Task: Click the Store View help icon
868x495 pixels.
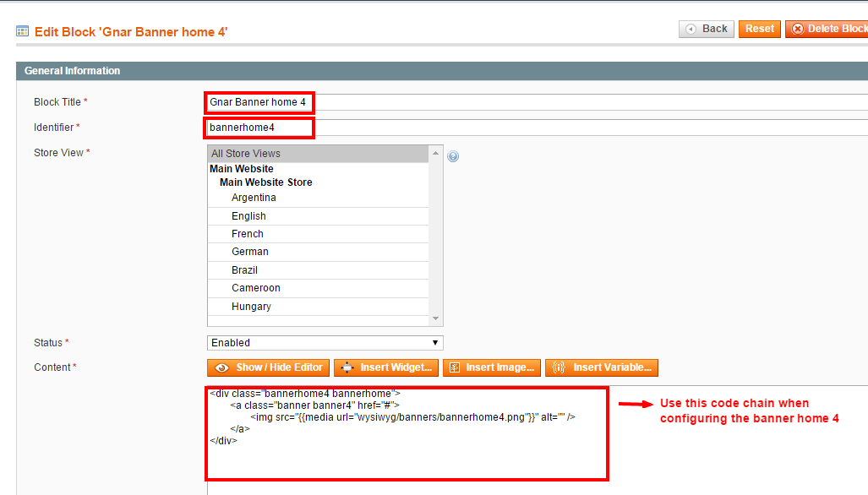Action: click(x=453, y=156)
